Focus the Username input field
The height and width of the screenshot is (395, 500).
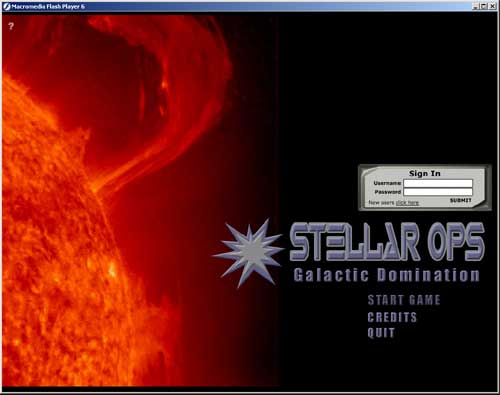click(438, 183)
